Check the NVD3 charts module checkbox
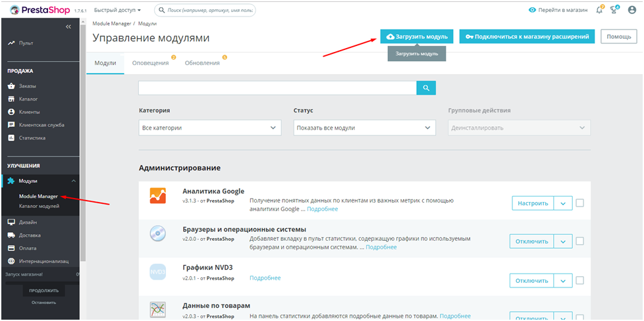The width and height of the screenshot is (644, 321). pyautogui.click(x=579, y=280)
